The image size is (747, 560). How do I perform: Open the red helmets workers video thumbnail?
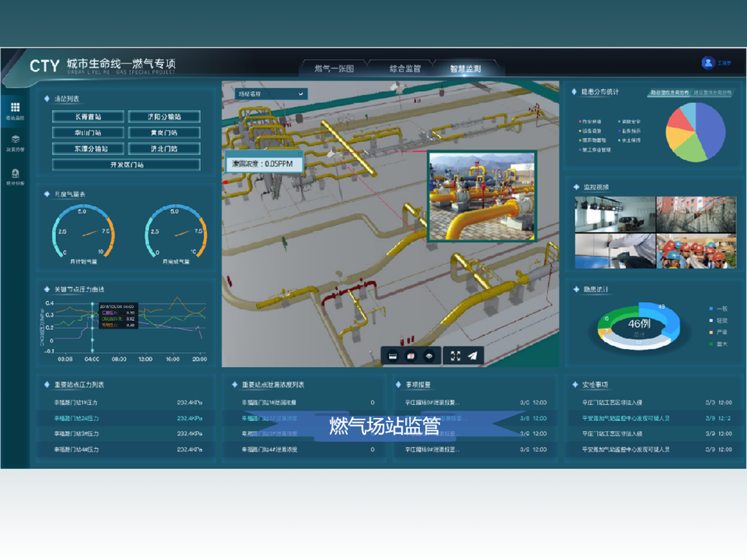[696, 251]
